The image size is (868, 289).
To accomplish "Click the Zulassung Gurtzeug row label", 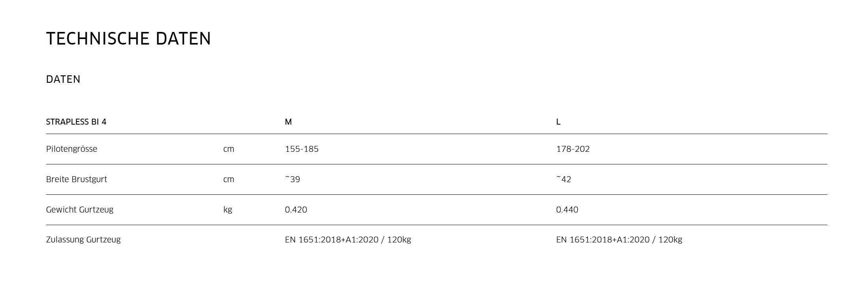I will click(83, 240).
